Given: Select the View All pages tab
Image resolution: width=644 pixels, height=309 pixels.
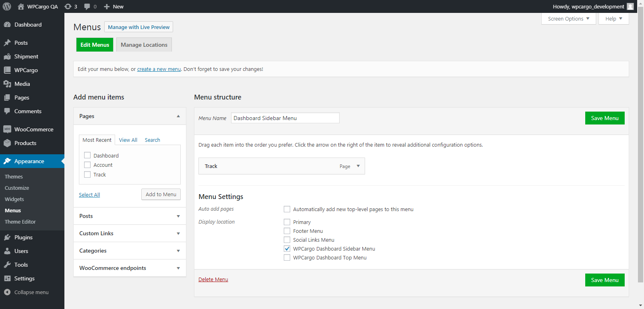Looking at the screenshot, I should (128, 140).
